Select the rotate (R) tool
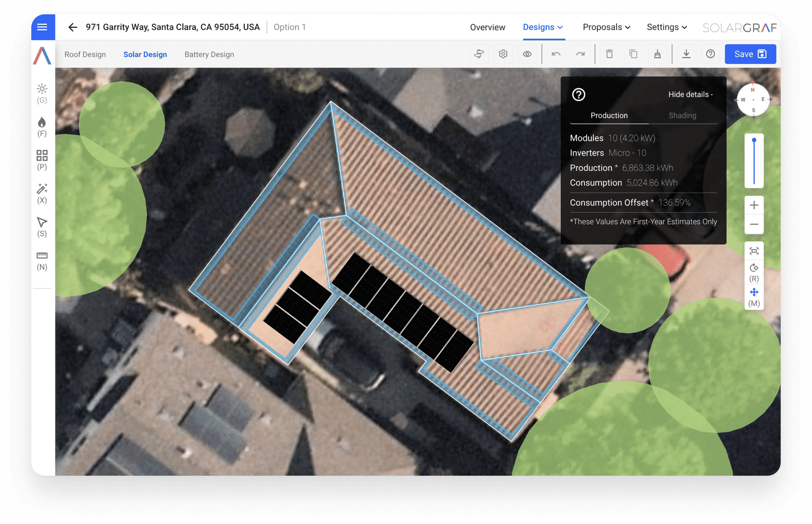The image size is (812, 524). click(x=754, y=273)
